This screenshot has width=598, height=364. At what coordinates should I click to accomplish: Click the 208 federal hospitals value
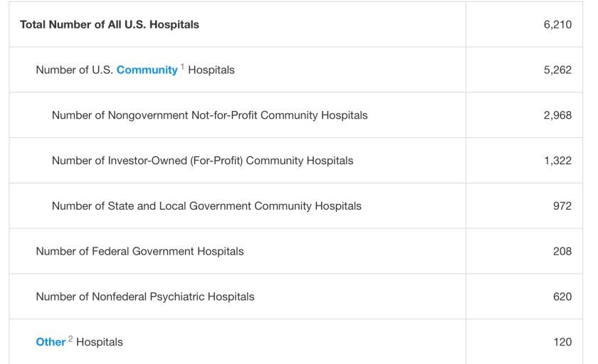[x=562, y=251]
